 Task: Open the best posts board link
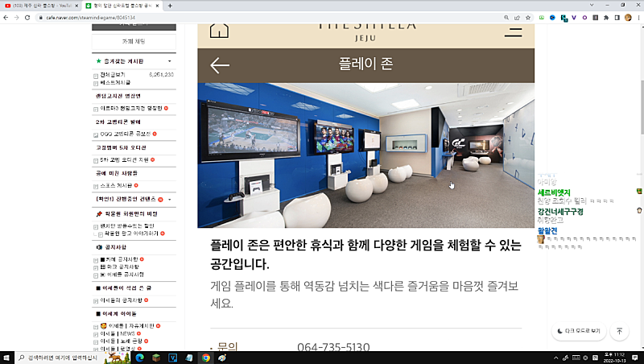click(115, 83)
